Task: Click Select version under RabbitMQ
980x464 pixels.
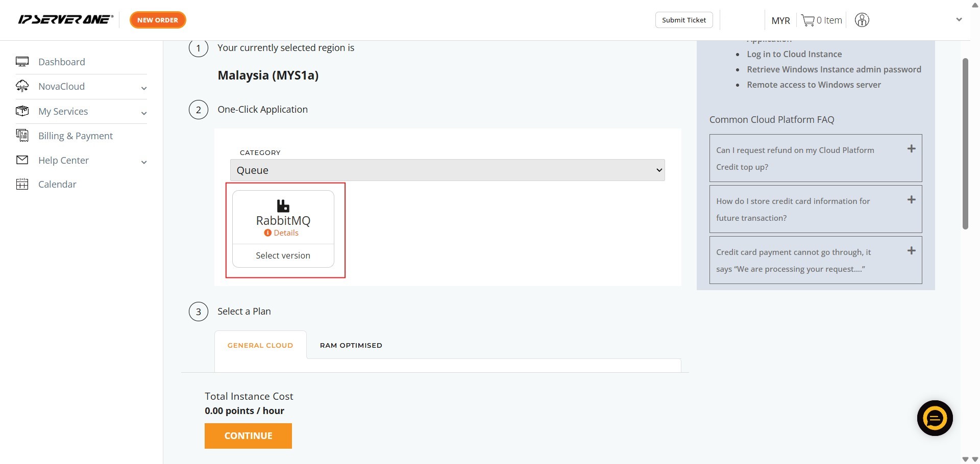Action: pyautogui.click(x=283, y=255)
